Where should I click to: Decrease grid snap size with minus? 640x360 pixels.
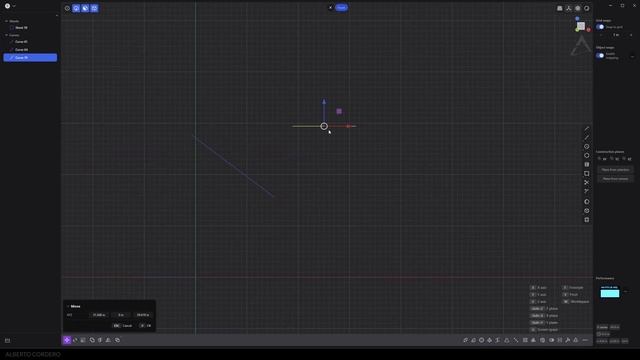pyautogui.click(x=601, y=35)
